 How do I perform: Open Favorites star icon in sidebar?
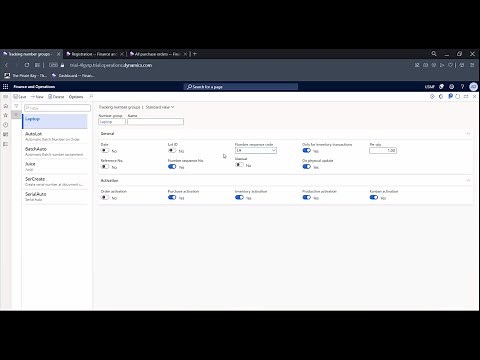click(x=5, y=115)
